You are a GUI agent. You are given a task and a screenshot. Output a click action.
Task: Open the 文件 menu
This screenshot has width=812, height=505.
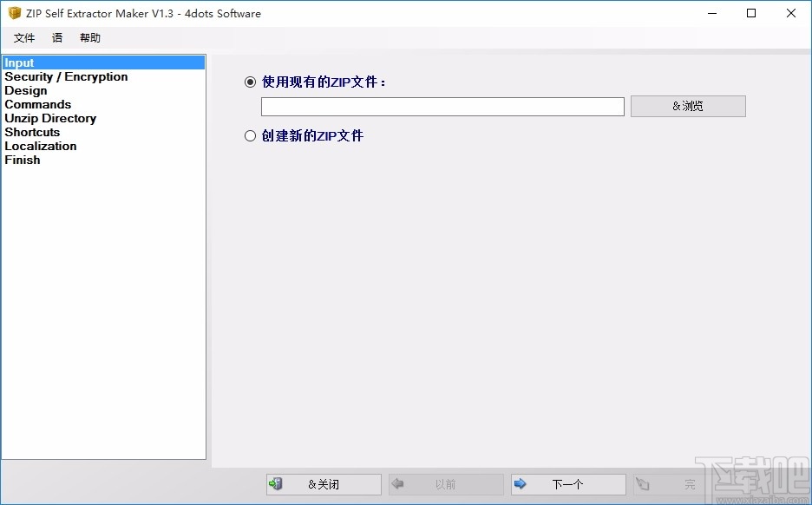pos(24,37)
